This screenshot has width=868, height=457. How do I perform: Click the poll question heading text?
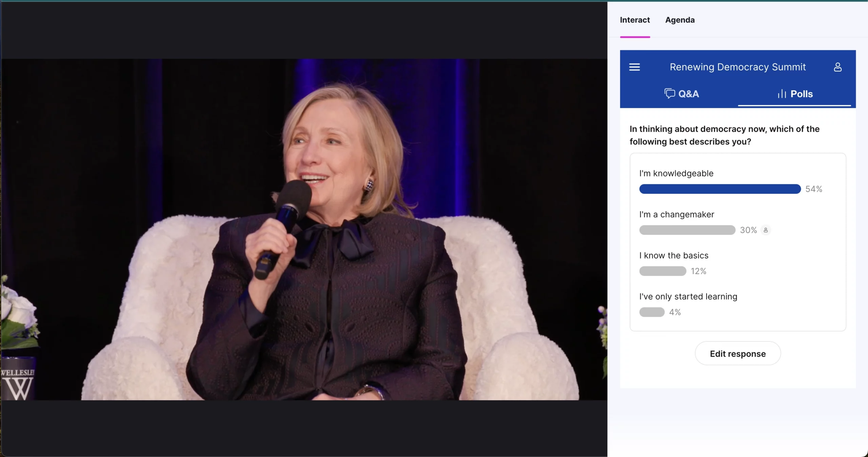[724, 135]
